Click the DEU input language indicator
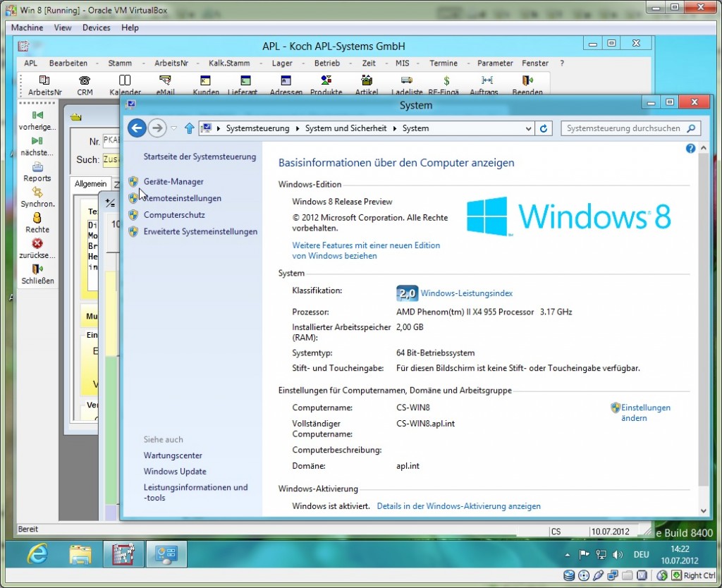The image size is (722, 588). pyautogui.click(x=641, y=554)
